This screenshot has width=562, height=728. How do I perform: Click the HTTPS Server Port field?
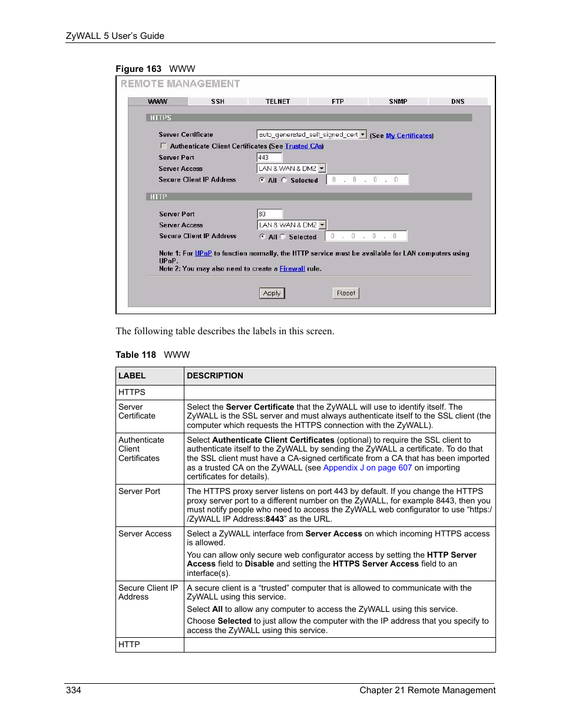[x=269, y=157]
